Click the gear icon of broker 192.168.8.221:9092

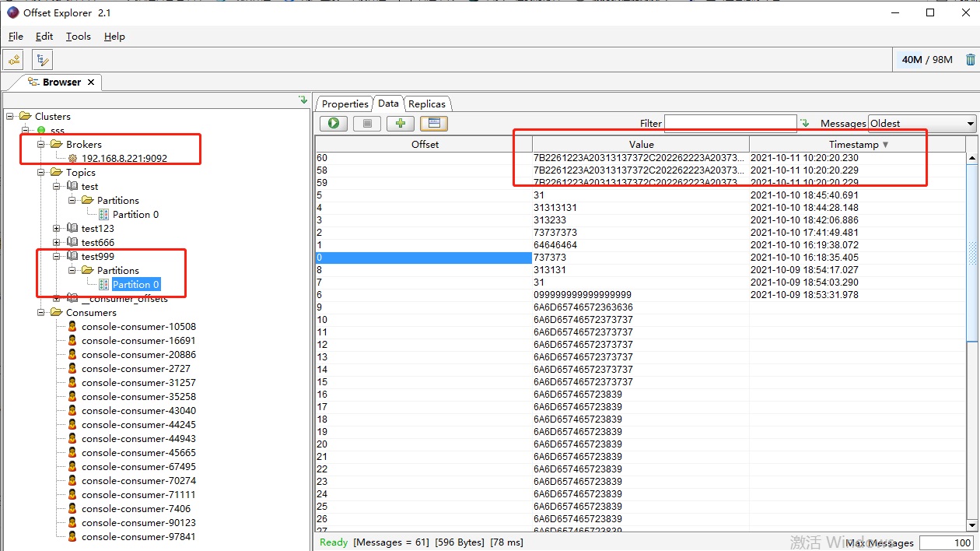click(x=72, y=158)
